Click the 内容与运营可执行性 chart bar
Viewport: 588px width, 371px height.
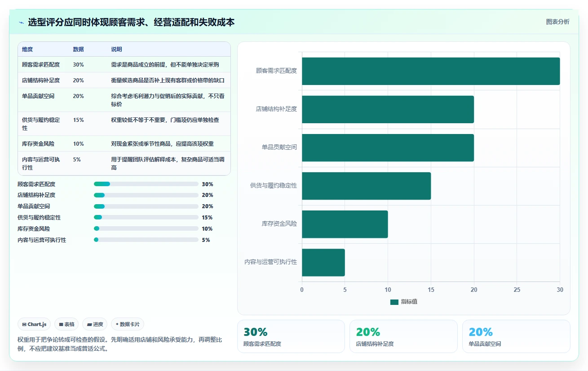tap(323, 262)
